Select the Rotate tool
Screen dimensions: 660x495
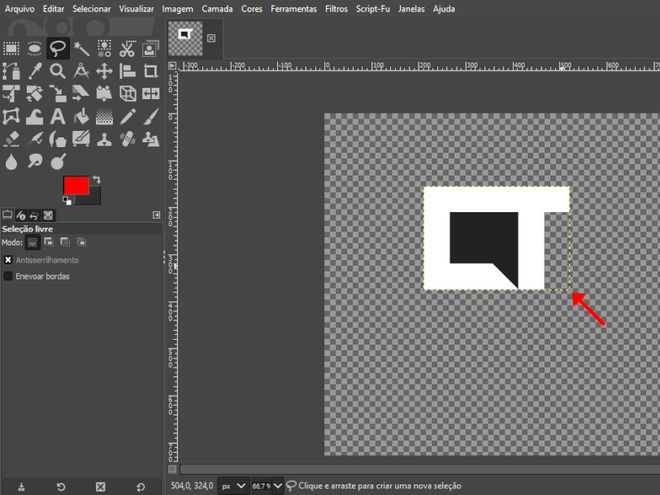[35, 93]
